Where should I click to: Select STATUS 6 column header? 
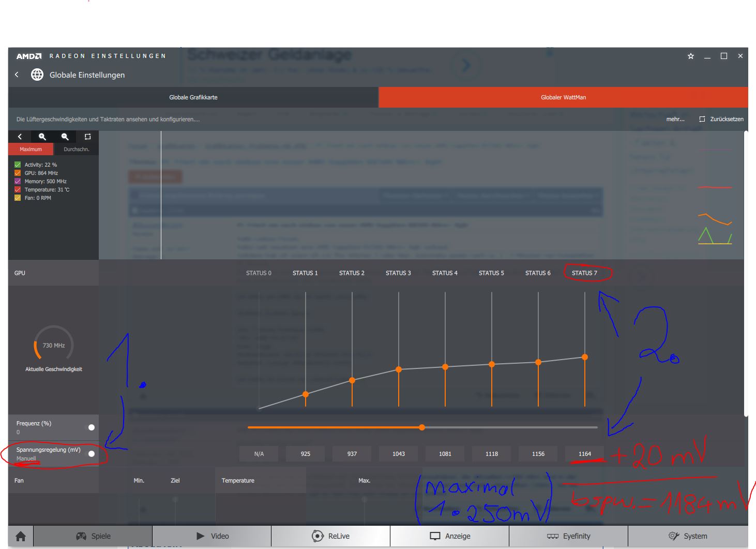[538, 273]
